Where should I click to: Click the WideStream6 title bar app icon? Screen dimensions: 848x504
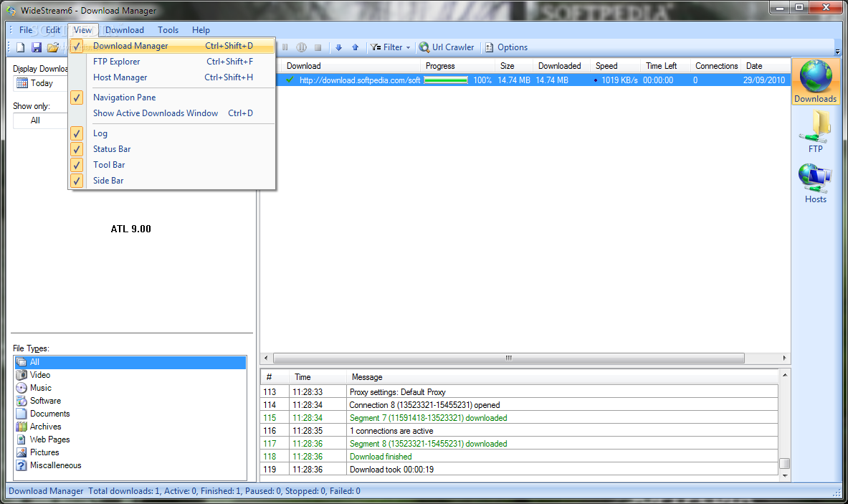click(x=11, y=10)
